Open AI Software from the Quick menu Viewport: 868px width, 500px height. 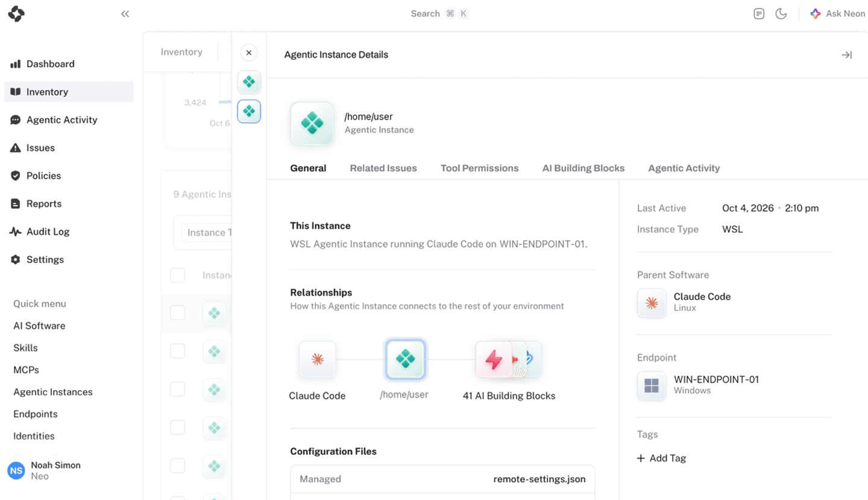[39, 326]
